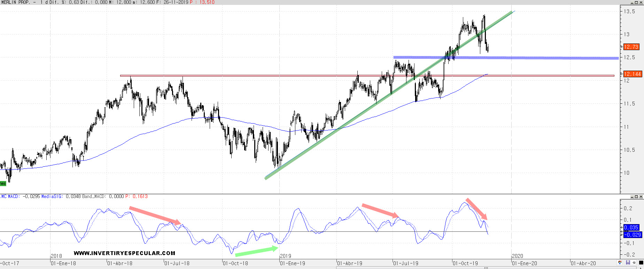
Task: Click the black color square at bottom right
Action: tap(641, 263)
